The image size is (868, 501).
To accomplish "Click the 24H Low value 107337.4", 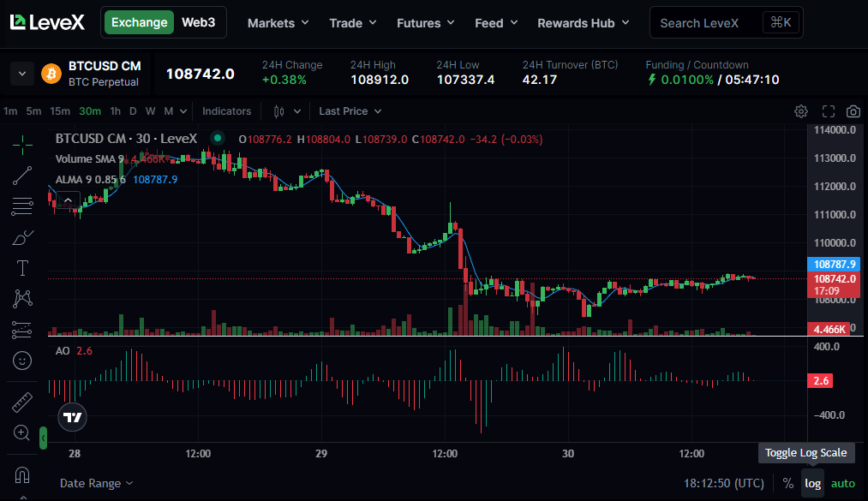I will [465, 80].
